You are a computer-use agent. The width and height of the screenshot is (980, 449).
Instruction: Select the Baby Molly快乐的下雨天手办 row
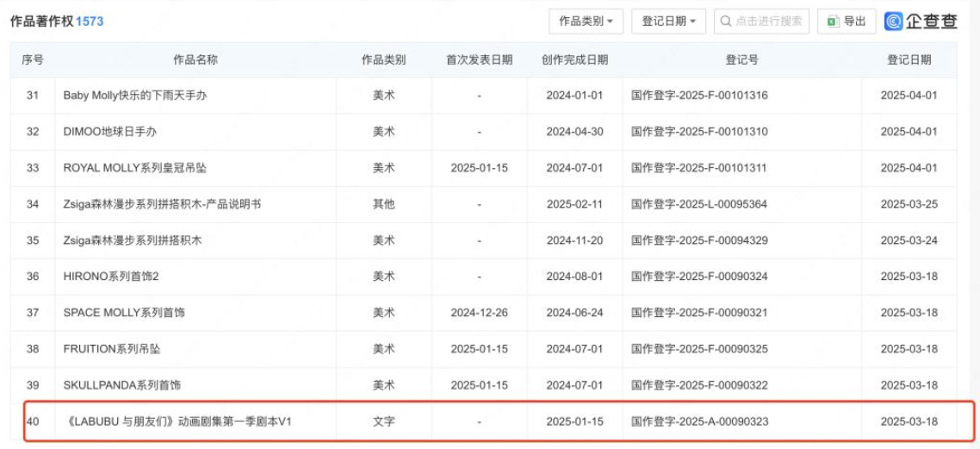pyautogui.click(x=483, y=96)
